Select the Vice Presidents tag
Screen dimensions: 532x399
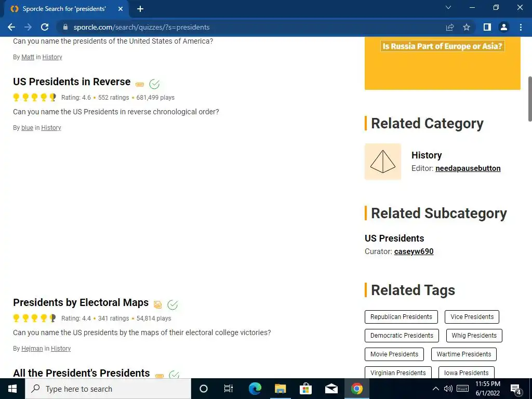click(472, 317)
